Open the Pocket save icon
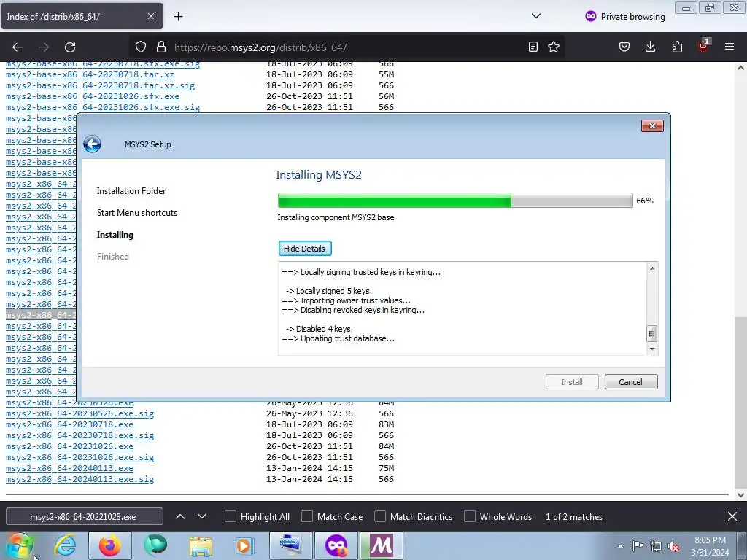The width and height of the screenshot is (747, 560). coord(624,47)
